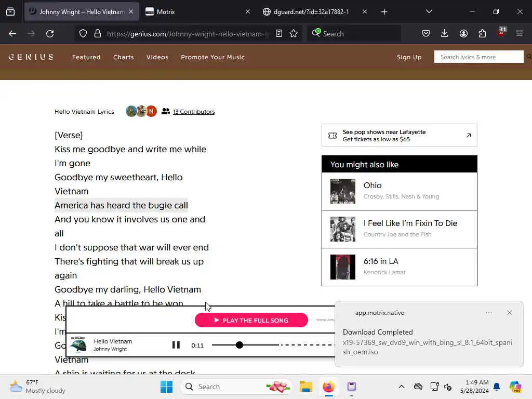Open the Motrix app taskbar icon
The width and height of the screenshot is (532, 399).
coord(352,387)
